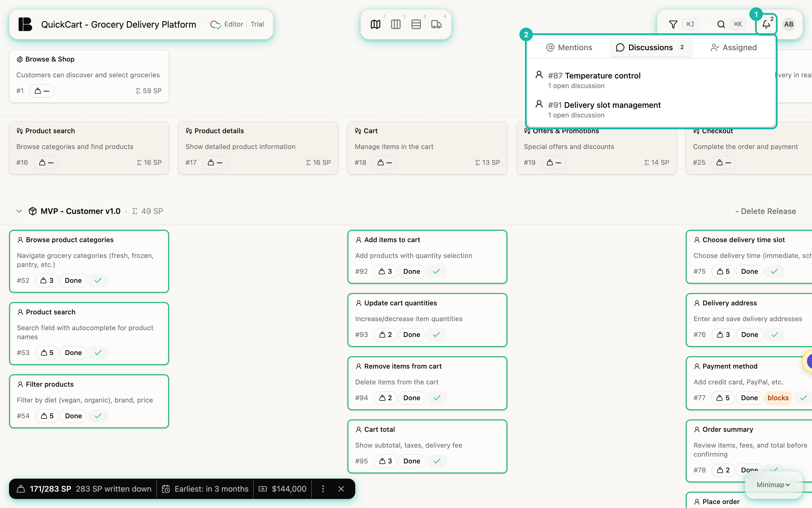Image resolution: width=812 pixels, height=508 pixels.
Task: Click the cloud sync status icon
Action: 215,25
